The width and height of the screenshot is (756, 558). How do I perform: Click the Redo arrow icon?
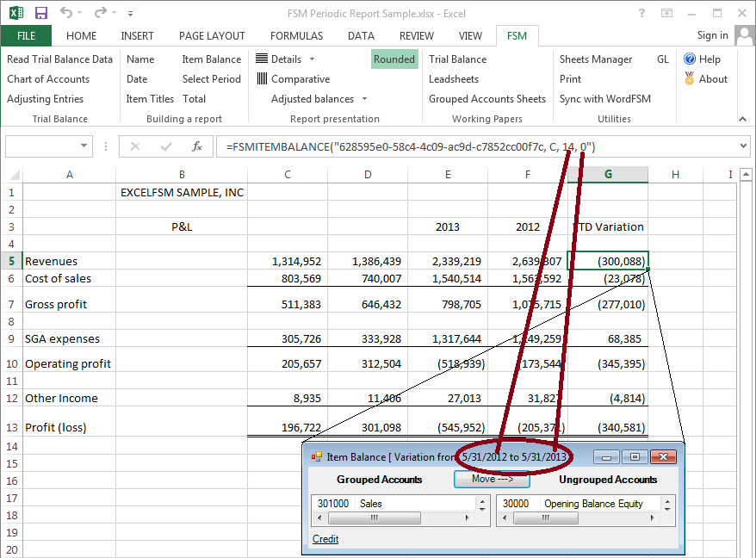coord(101,13)
